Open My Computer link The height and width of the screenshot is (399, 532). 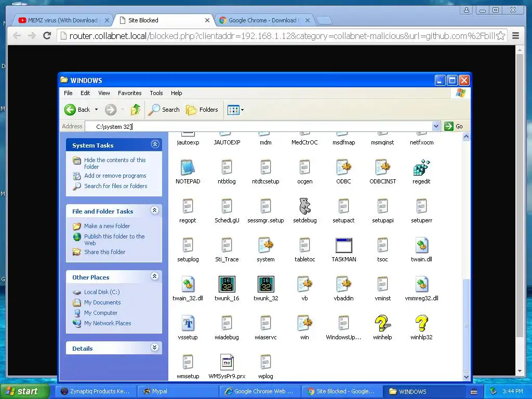tap(101, 313)
